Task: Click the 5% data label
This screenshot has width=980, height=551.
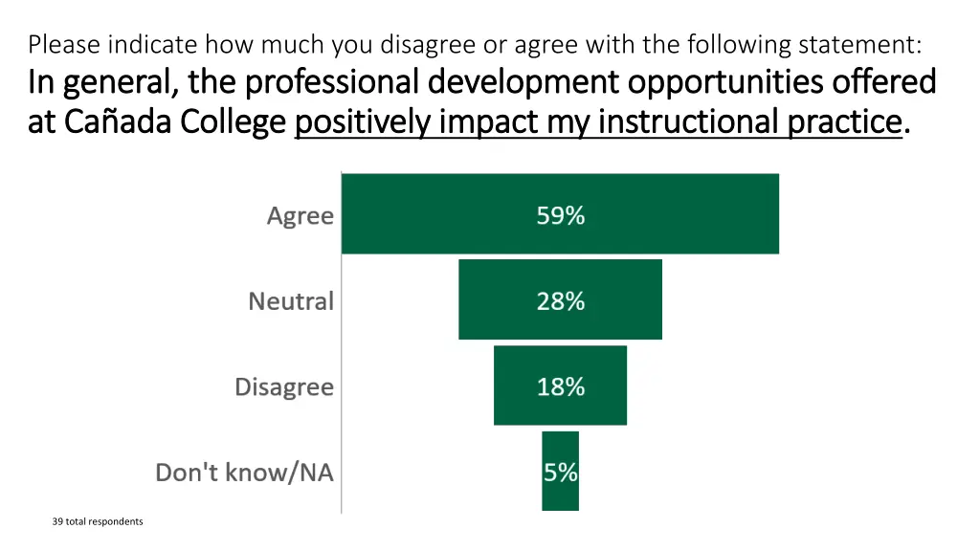Action: [561, 473]
